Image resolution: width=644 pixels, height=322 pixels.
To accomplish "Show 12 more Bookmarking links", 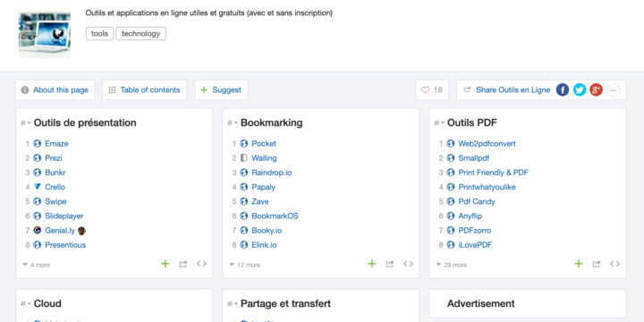I will tap(244, 265).
